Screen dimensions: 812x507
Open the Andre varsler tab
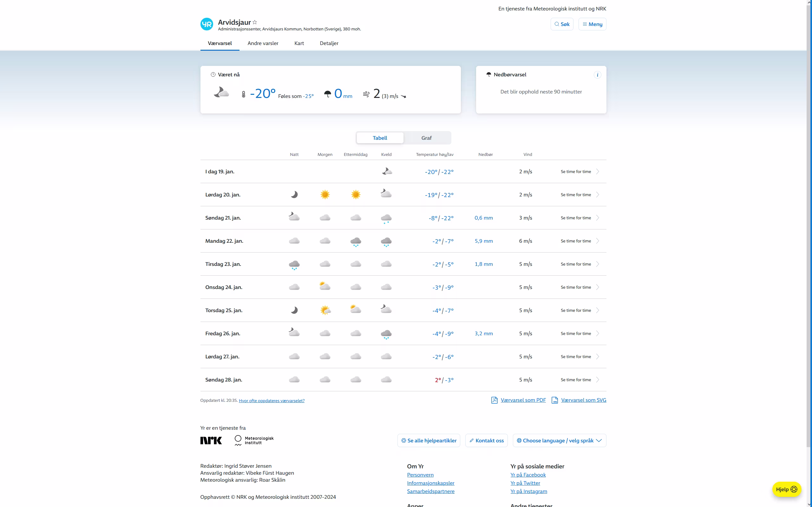pyautogui.click(x=263, y=43)
